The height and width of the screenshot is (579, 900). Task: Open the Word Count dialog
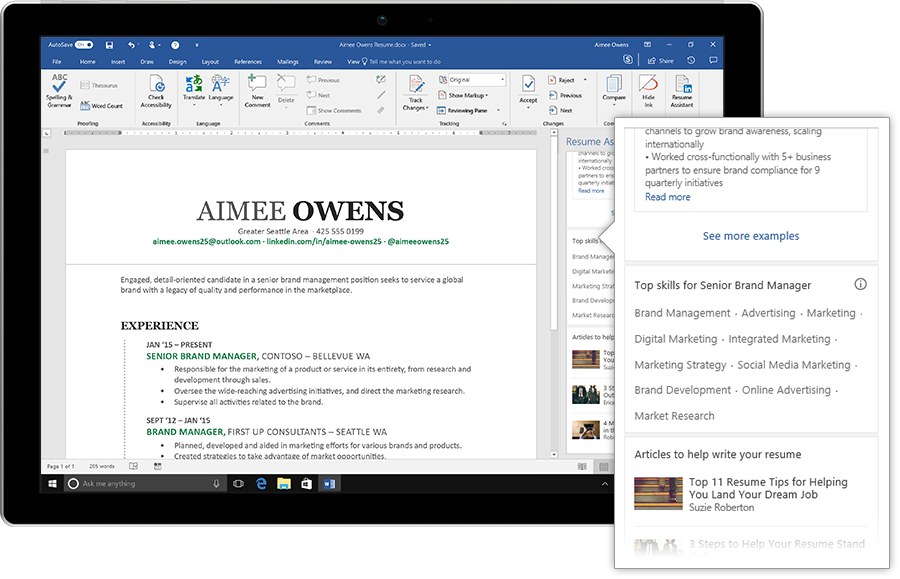pos(103,105)
